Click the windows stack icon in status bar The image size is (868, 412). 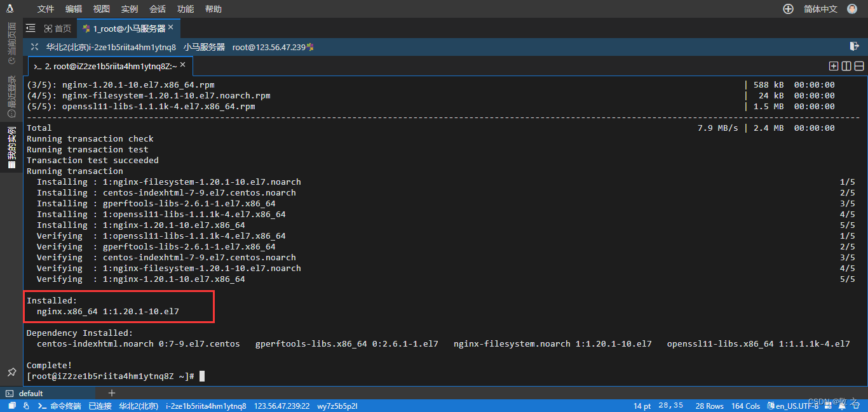tap(12, 406)
